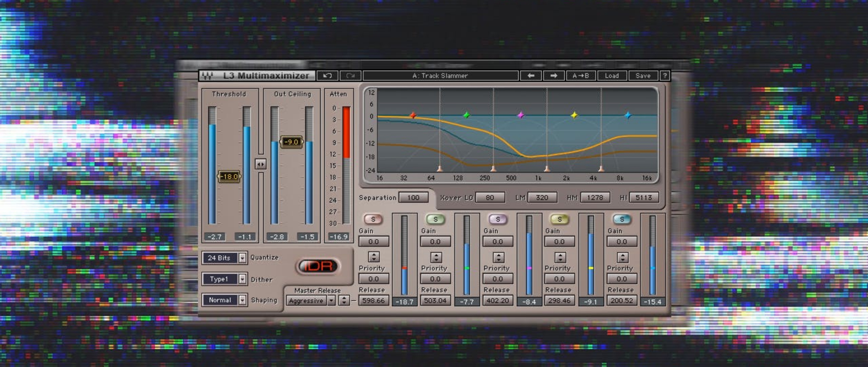Viewport: 868px width, 367px height.
Task: Click the Undo arrow button
Action: point(328,76)
